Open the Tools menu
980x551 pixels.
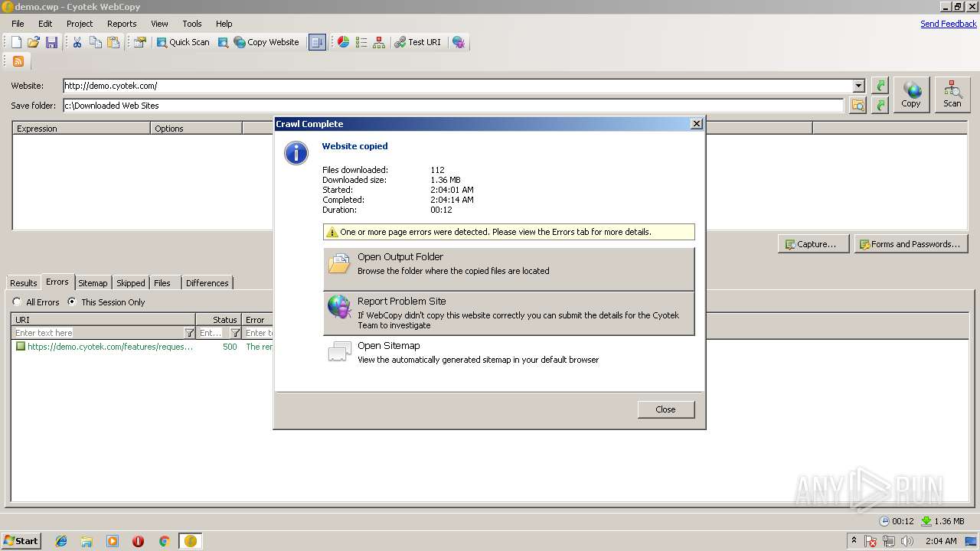[192, 24]
